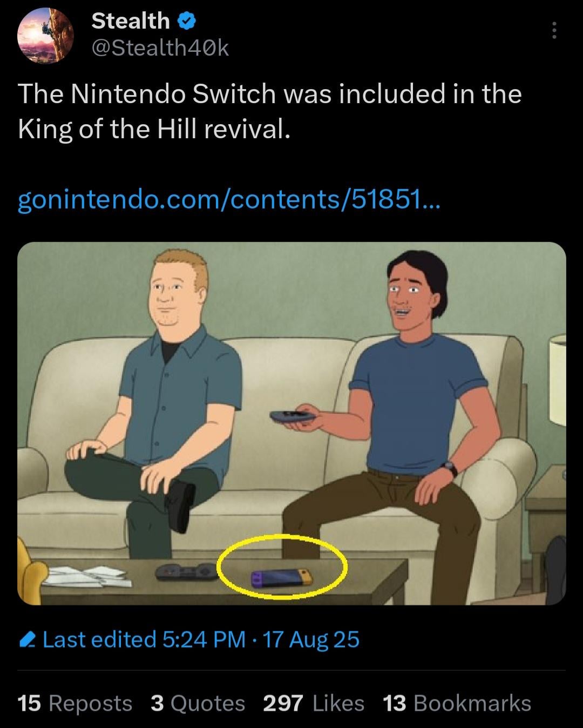Tap the remote held by Joseph
583x728 pixels.
(292, 416)
